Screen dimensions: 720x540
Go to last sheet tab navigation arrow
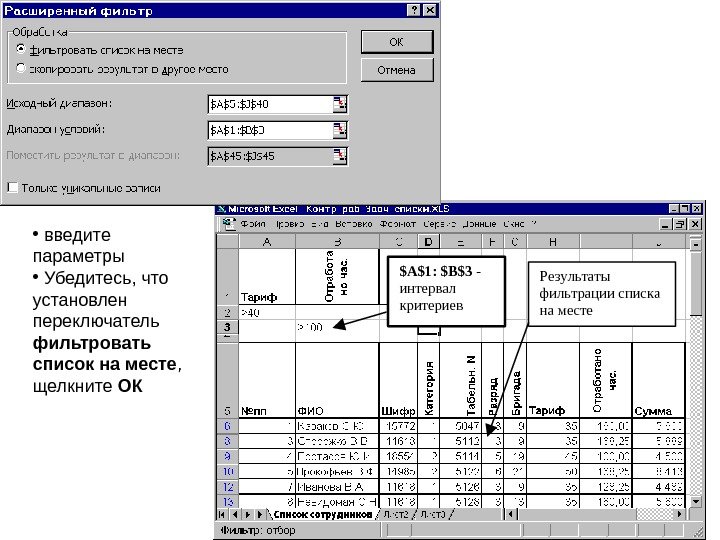259,514
